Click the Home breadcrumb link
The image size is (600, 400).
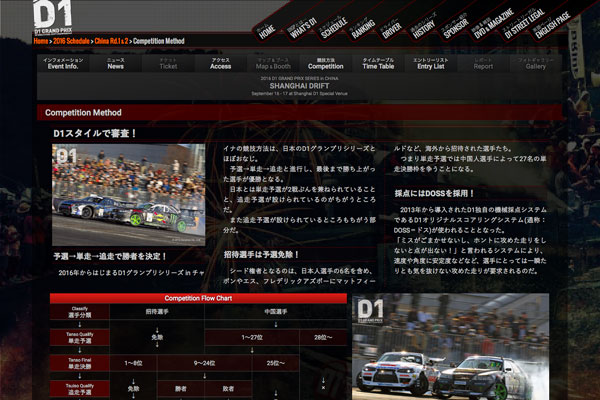(41, 43)
